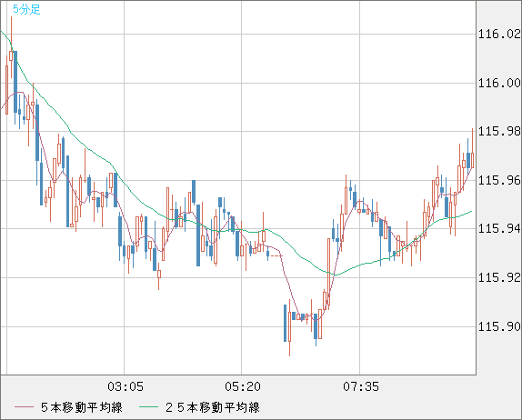Click the 115.90 price axis label

[499, 326]
